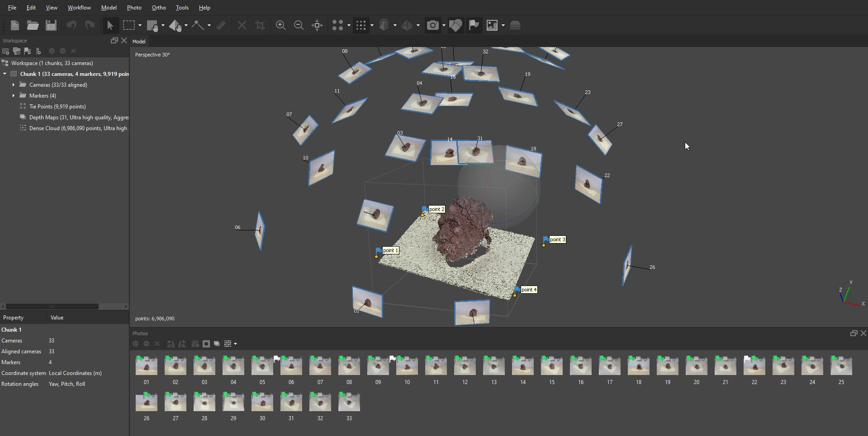Screen dimensions: 868x436
Task: Open the Workflow menu
Action: click(79, 8)
